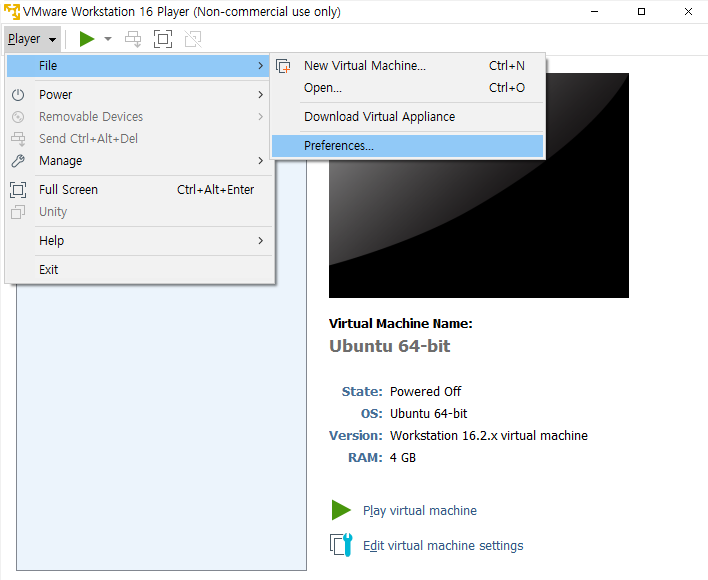Choose Open... from File submenu
708x580 pixels.
(x=407, y=88)
